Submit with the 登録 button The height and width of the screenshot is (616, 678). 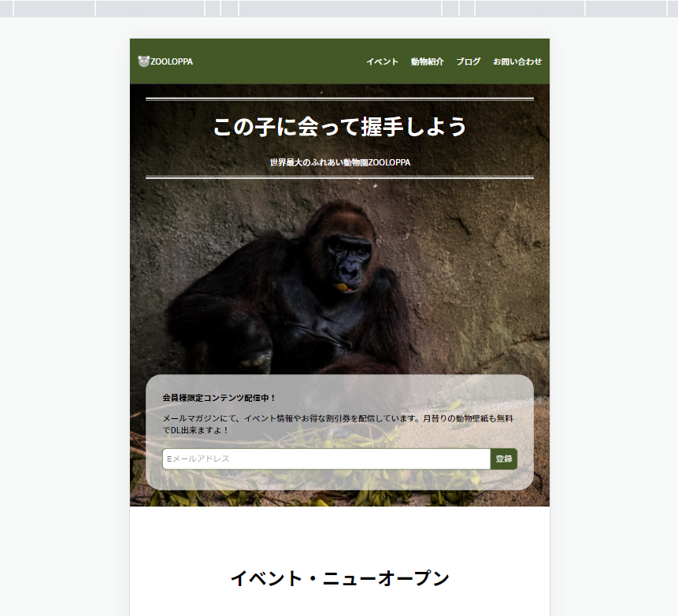[504, 458]
